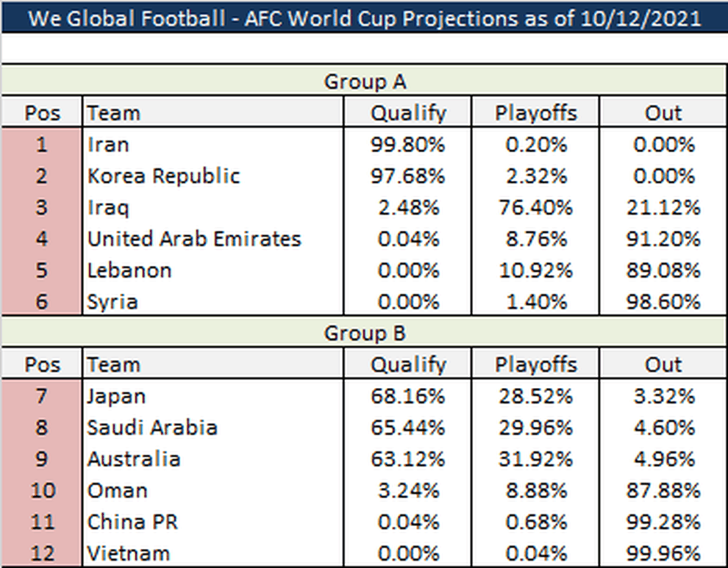Select the pink position cell numbered 10
This screenshot has width=728, height=568.
tap(42, 491)
